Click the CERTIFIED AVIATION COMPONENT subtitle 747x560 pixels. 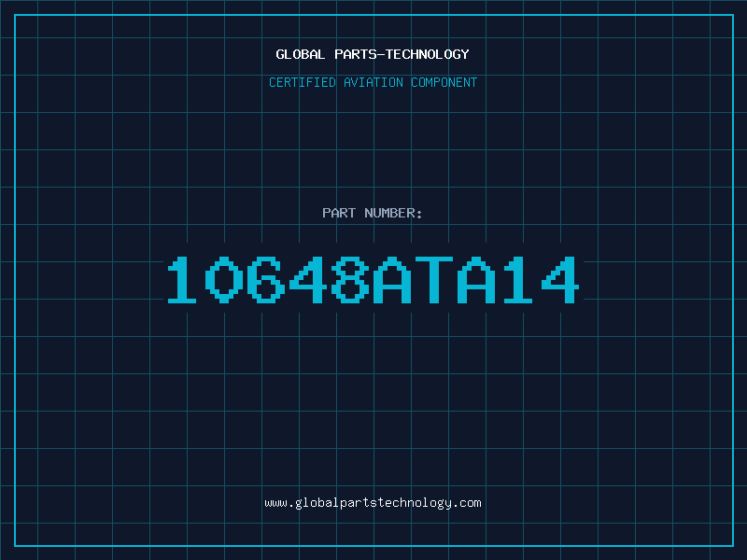click(373, 82)
